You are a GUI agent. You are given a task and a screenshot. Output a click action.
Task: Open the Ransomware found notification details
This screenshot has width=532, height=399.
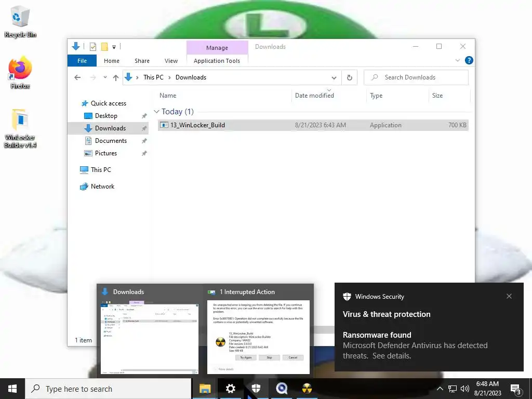click(429, 345)
